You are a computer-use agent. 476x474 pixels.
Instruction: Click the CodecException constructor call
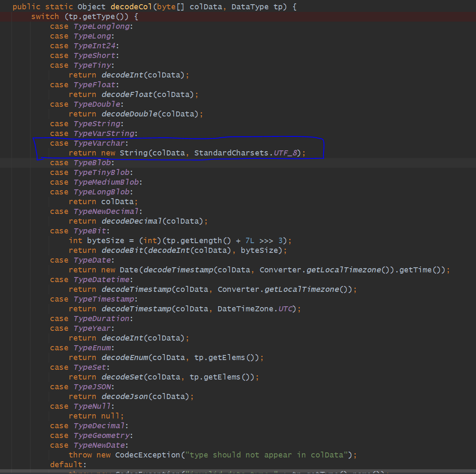(147, 455)
